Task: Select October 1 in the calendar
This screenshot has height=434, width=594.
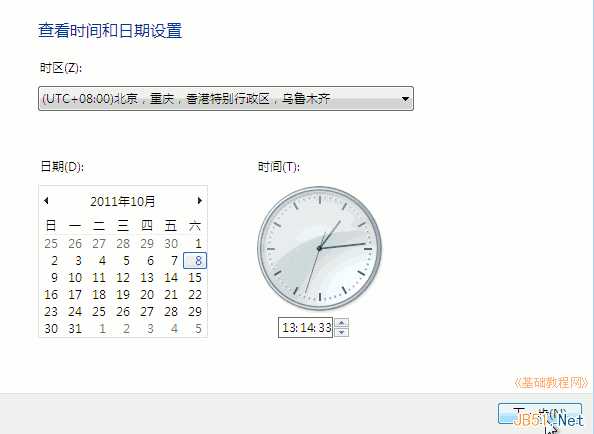Action: (198, 244)
